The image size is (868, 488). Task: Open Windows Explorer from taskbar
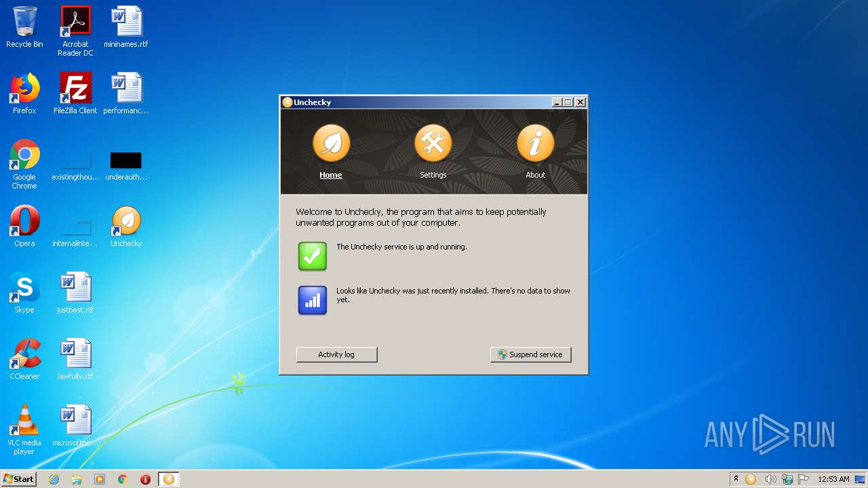tap(77, 479)
